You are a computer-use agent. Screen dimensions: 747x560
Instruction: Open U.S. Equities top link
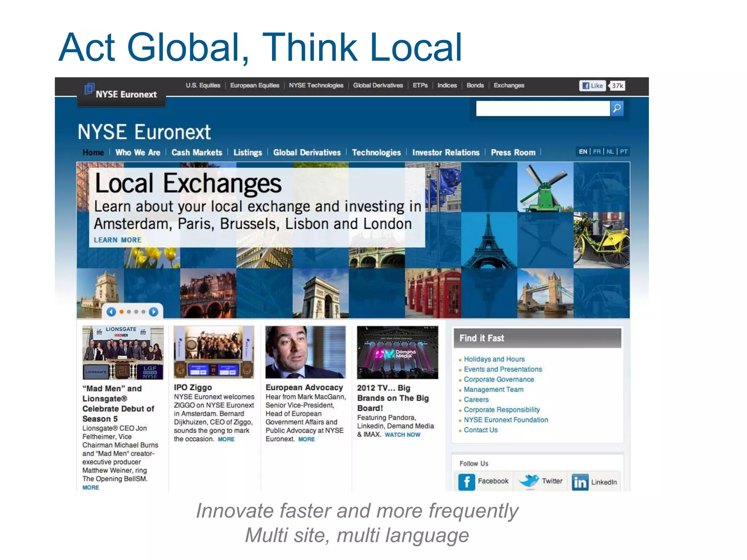203,85
